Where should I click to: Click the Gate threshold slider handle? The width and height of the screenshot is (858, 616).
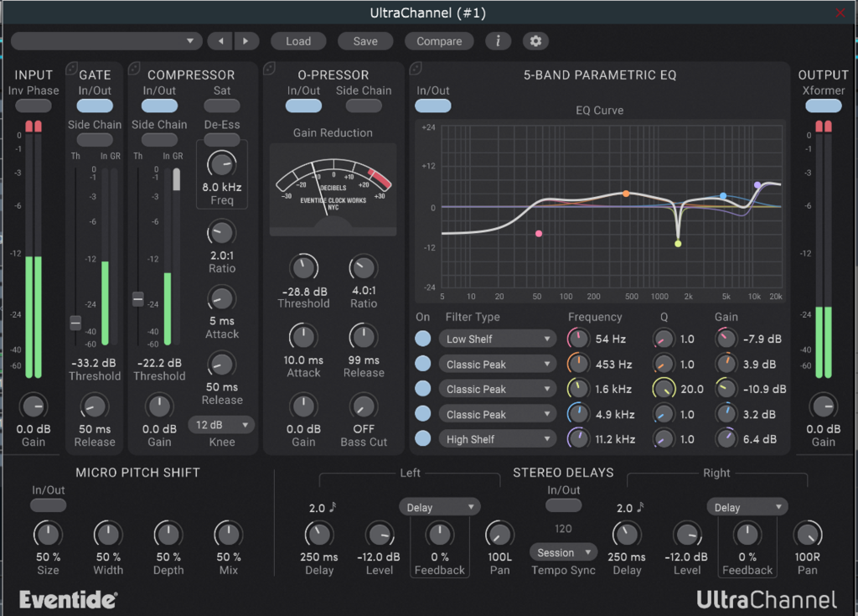tap(75, 323)
